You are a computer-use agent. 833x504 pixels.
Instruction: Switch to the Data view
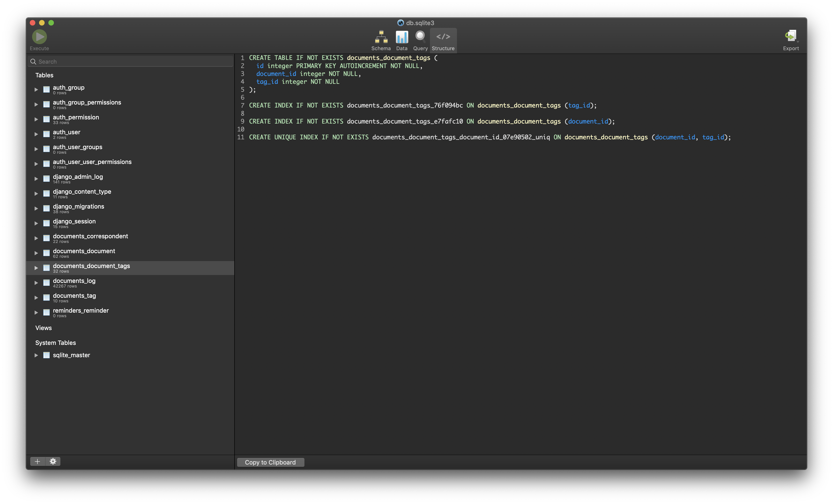point(402,41)
